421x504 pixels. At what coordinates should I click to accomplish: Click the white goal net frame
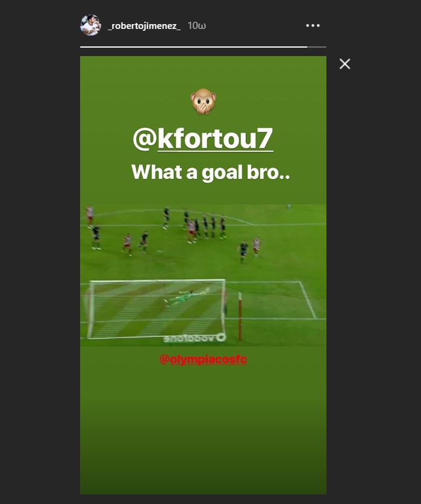(x=157, y=309)
